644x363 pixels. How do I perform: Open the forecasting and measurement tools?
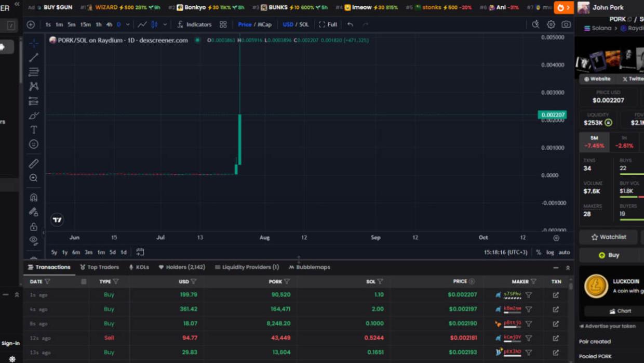[x=34, y=101]
